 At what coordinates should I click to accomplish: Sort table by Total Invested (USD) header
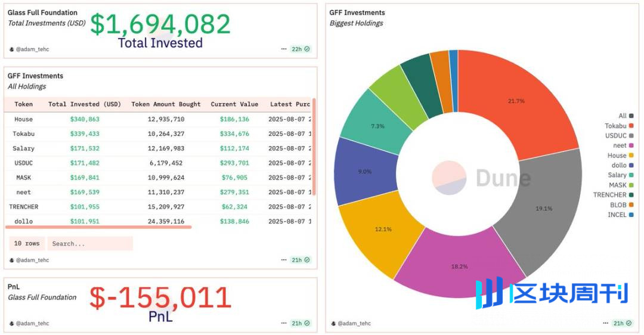(85, 104)
